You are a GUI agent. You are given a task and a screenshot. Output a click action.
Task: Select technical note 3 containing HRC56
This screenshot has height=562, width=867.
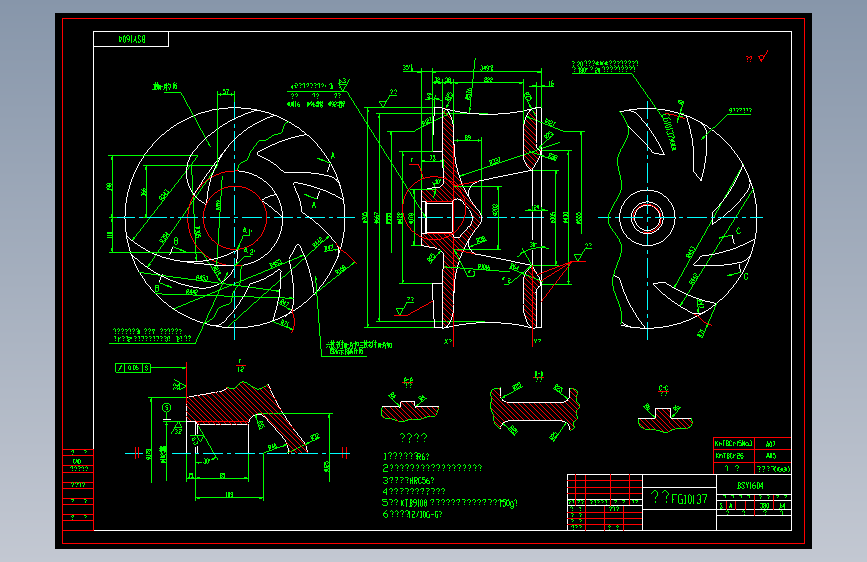pos(409,480)
